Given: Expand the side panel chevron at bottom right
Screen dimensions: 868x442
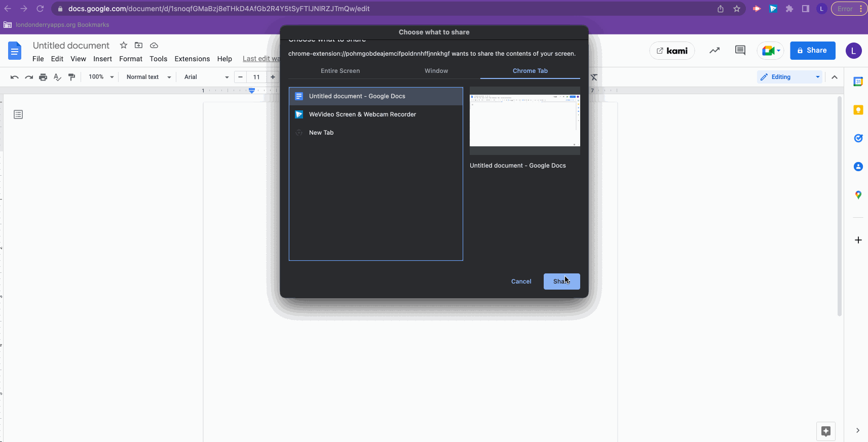Looking at the screenshot, I should coord(857,430).
